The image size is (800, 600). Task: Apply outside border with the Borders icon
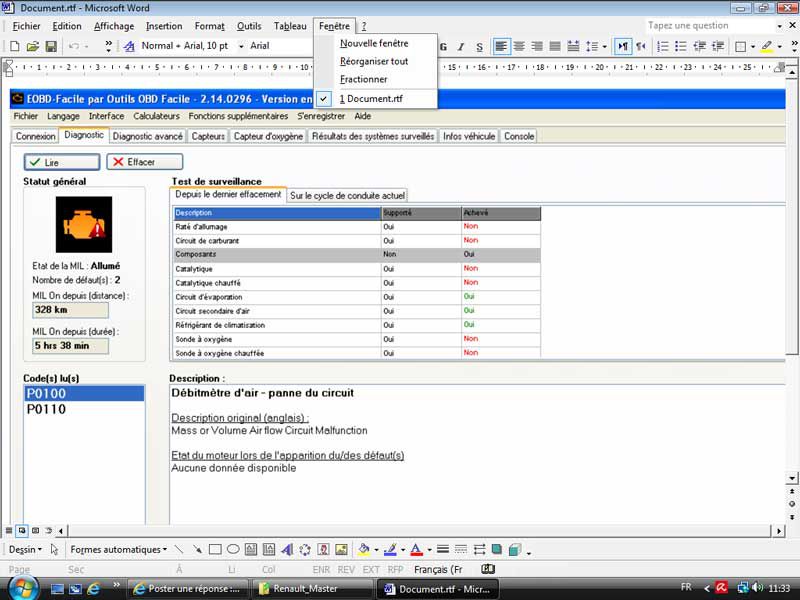click(x=740, y=46)
